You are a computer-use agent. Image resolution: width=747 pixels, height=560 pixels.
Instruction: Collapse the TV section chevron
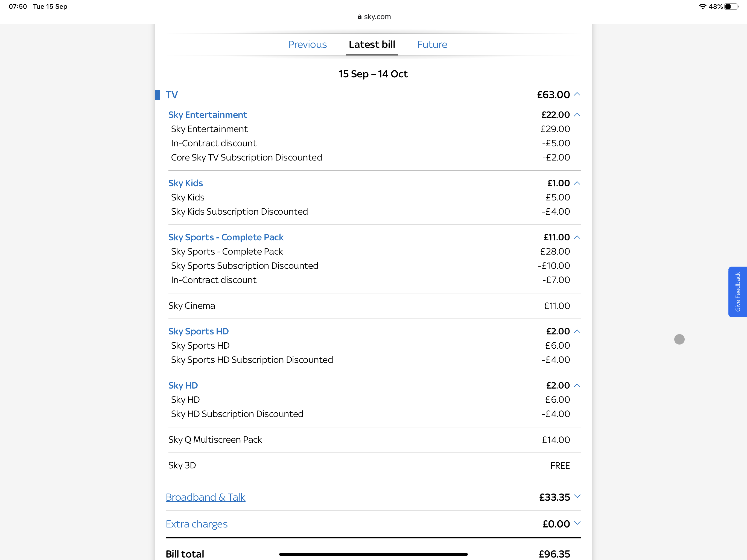pos(577,95)
